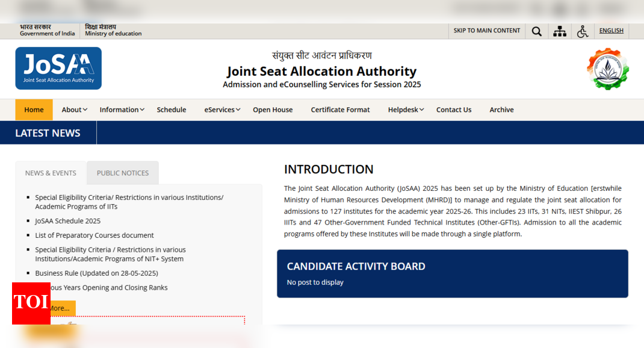
Task: Open the eServices dropdown menu
Action: 222,110
